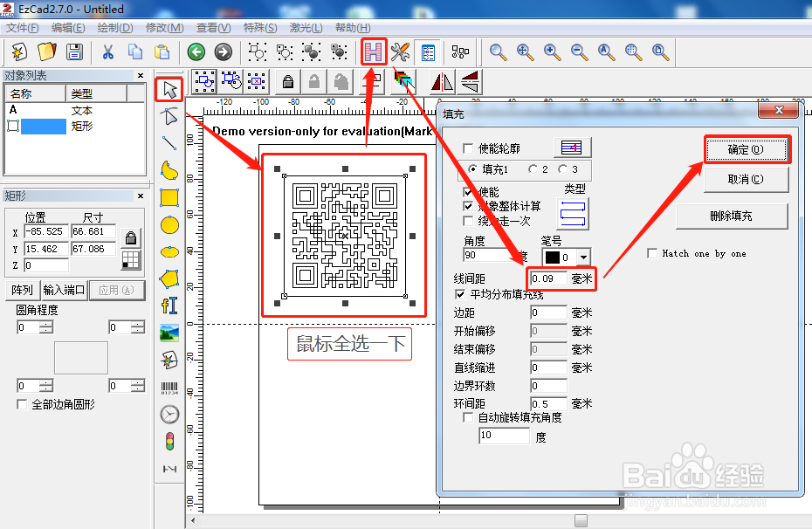
Task: Choose the polygon drawing tool
Action: coord(169,278)
